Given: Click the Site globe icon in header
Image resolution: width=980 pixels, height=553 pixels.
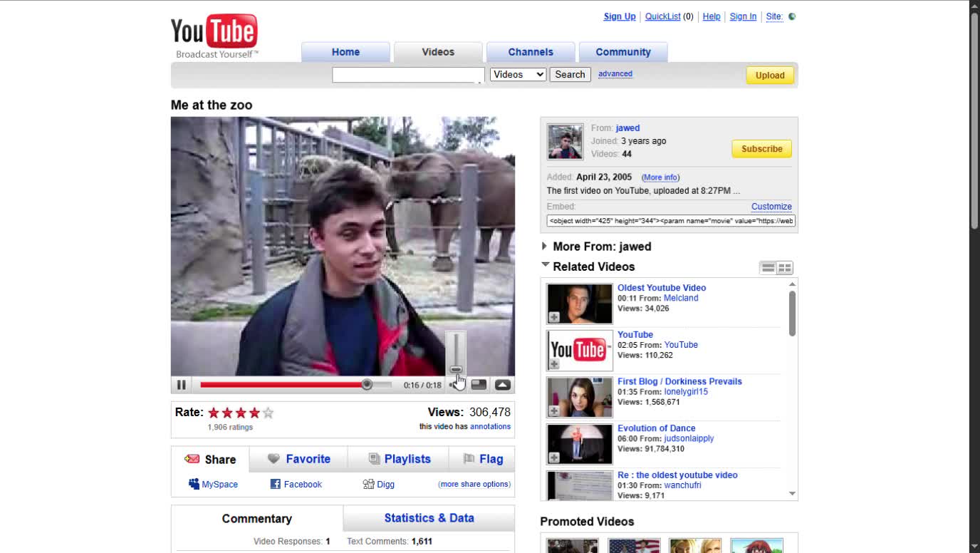Looking at the screenshot, I should coord(792,16).
